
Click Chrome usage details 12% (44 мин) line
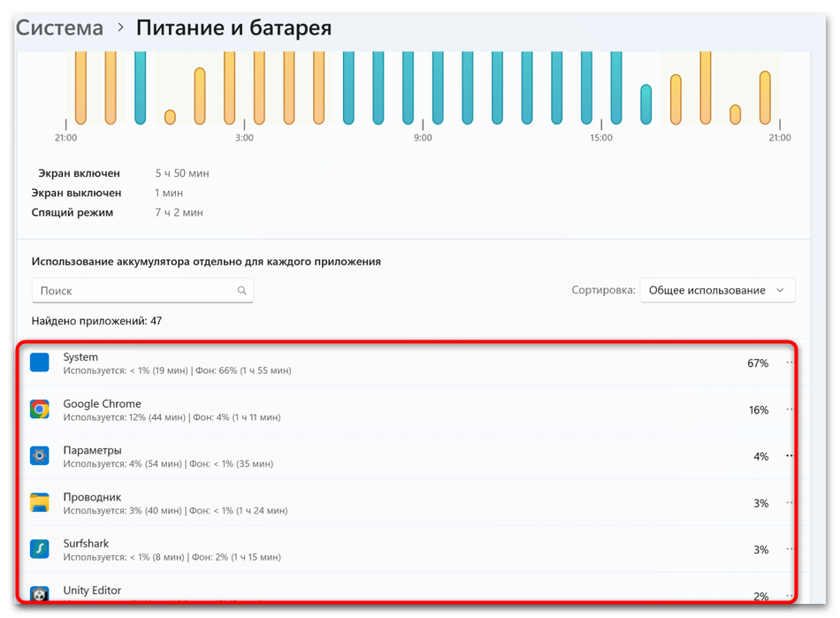click(x=172, y=417)
